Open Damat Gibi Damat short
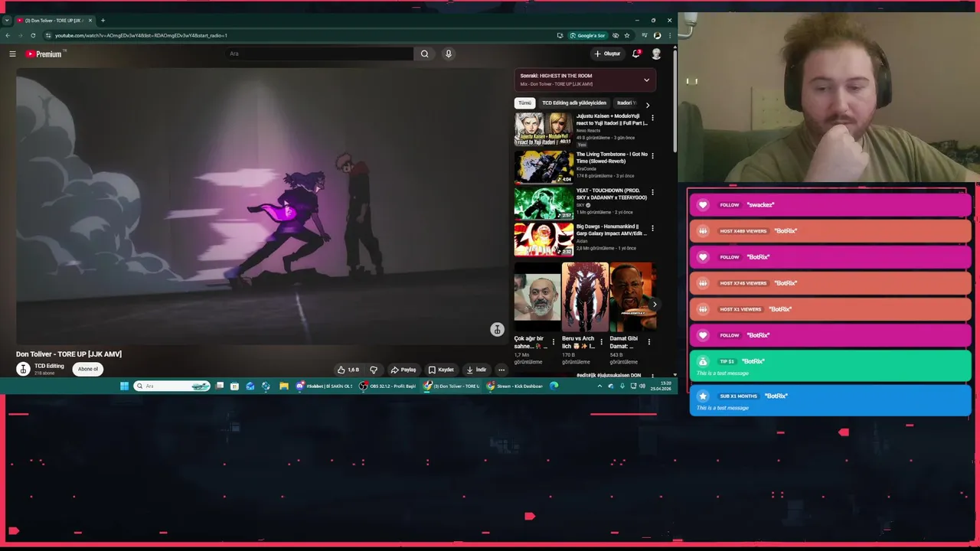 pyautogui.click(x=632, y=298)
